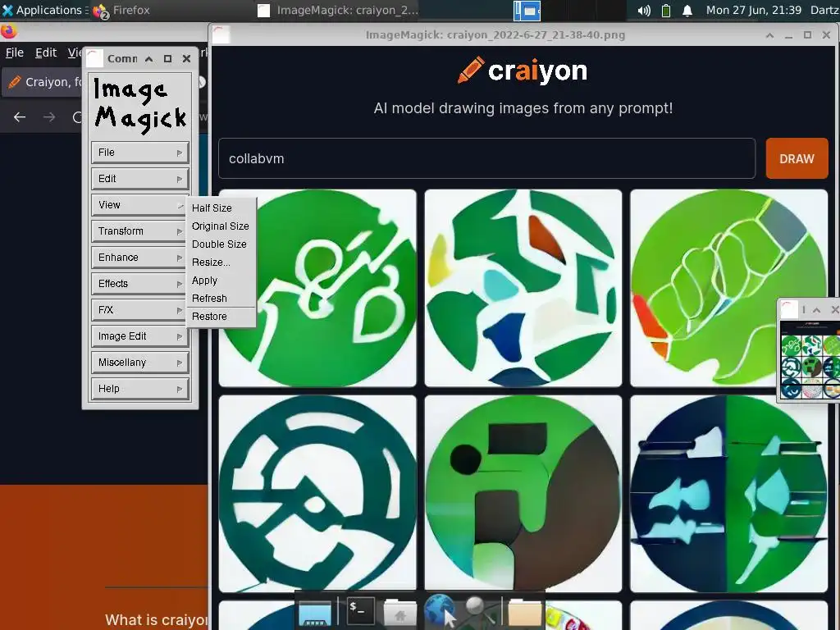Click the craiyon logo heading
The image size is (840, 630).
click(x=523, y=71)
